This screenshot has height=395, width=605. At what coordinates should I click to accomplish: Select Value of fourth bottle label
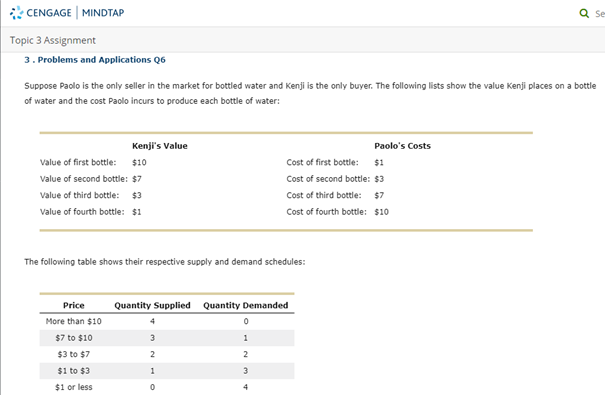(82, 212)
